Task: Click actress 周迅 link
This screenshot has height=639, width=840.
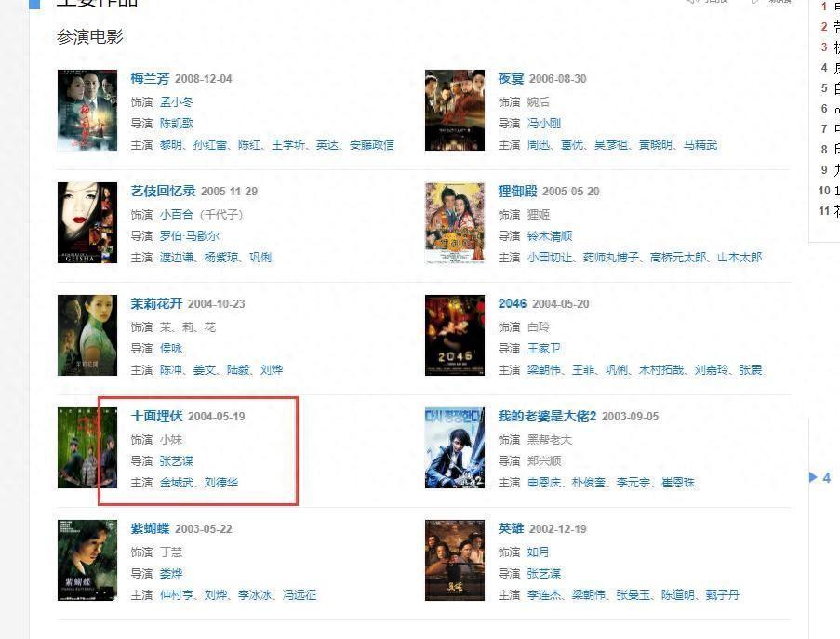Action: coord(539,144)
